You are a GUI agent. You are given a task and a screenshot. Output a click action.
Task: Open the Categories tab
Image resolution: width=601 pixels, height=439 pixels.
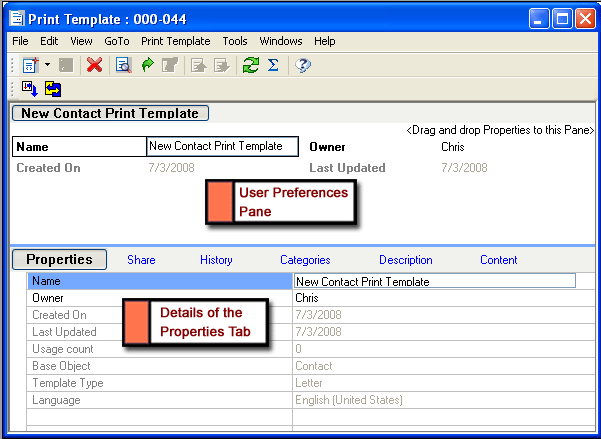pyautogui.click(x=305, y=260)
